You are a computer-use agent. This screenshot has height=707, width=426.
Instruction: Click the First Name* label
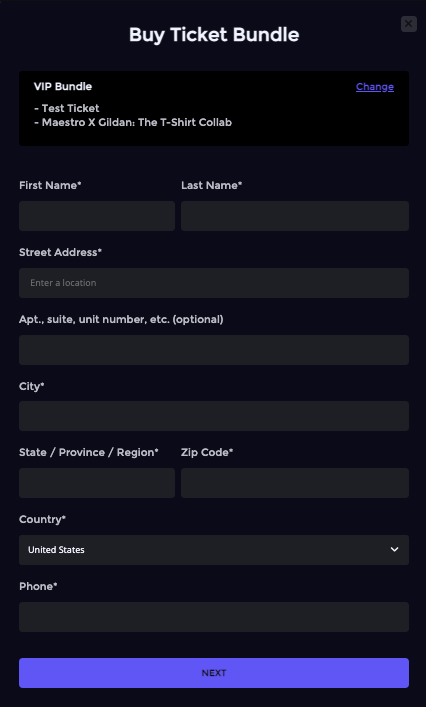coord(50,185)
